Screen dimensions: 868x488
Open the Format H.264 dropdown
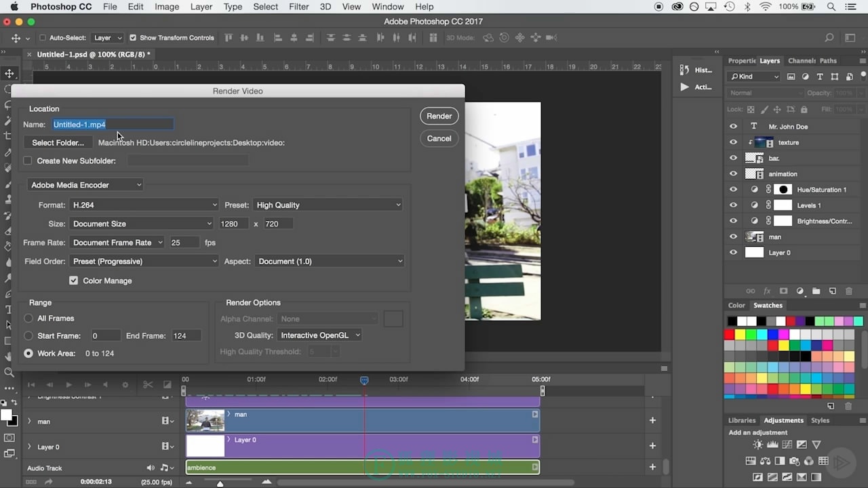coord(144,205)
